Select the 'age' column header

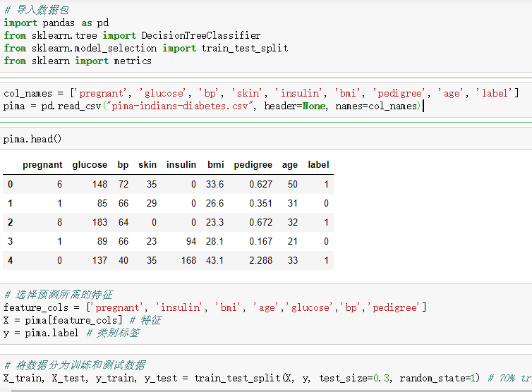coord(290,165)
